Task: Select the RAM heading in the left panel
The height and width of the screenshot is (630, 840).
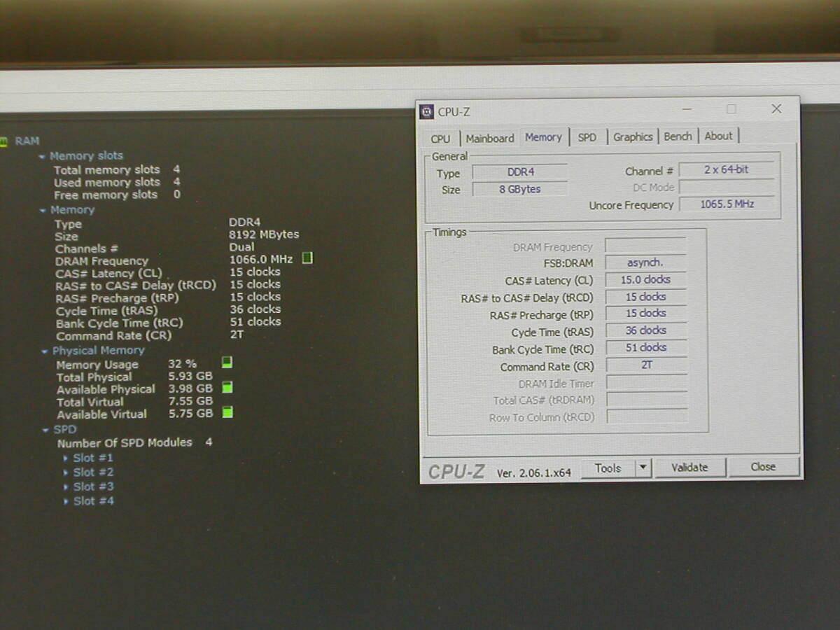Action: tap(27, 141)
